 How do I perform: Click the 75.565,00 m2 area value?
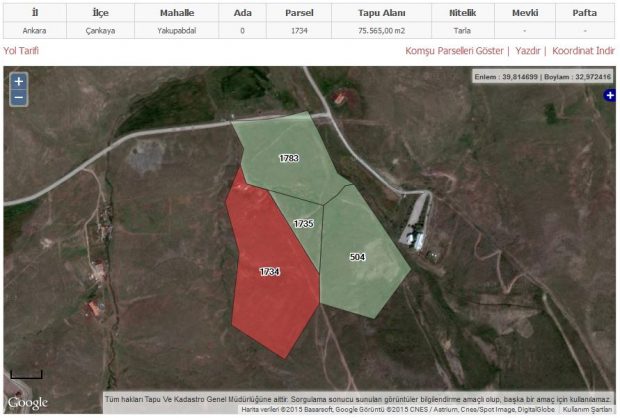pos(381,31)
